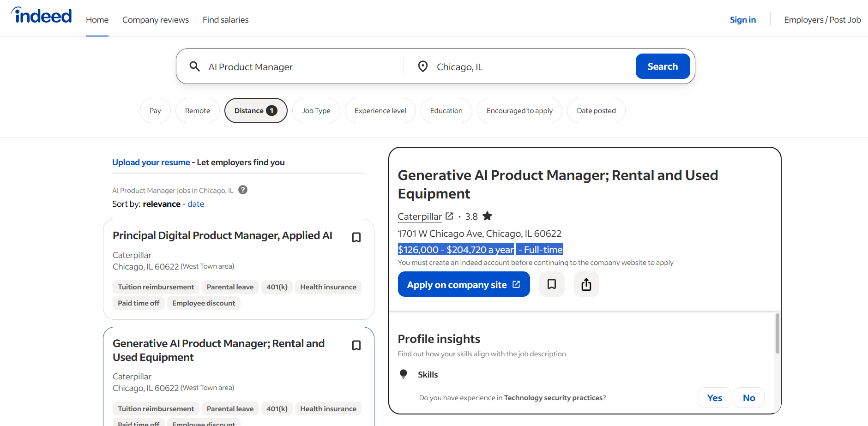Bookmark the Principal Digital Product Manager job

356,237
